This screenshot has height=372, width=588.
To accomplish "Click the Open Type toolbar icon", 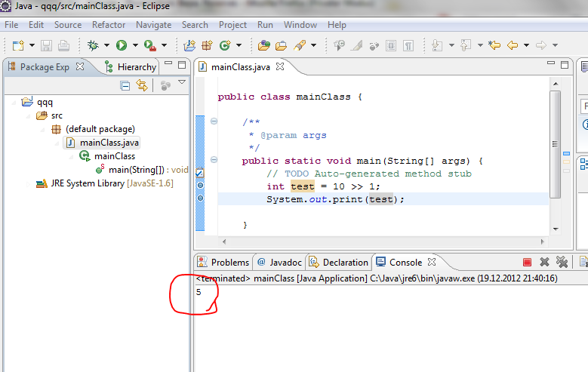I will (x=264, y=45).
